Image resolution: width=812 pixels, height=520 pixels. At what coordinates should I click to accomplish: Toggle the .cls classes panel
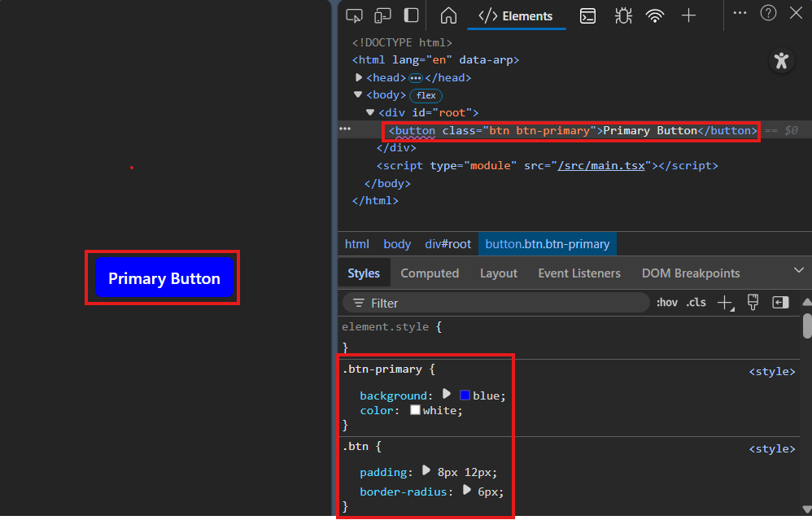[x=696, y=303]
